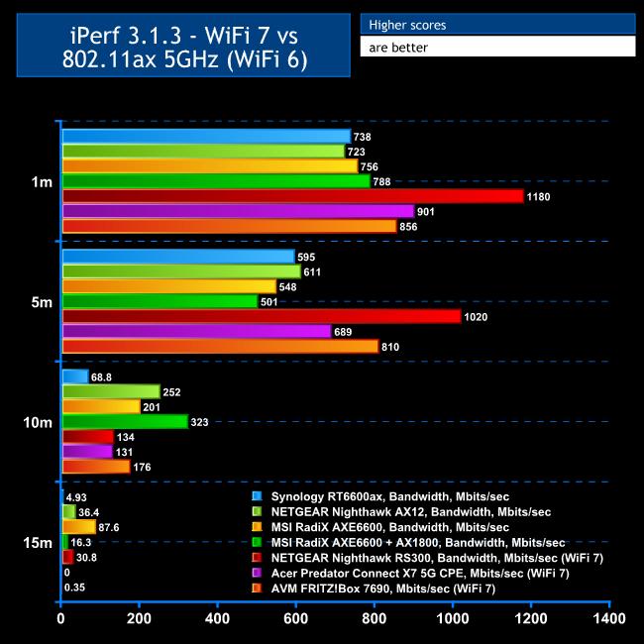Select the legend text 'Synology RT6600ax, Bandwidth, Mbits/sec'
644x644 pixels.
pos(389,496)
